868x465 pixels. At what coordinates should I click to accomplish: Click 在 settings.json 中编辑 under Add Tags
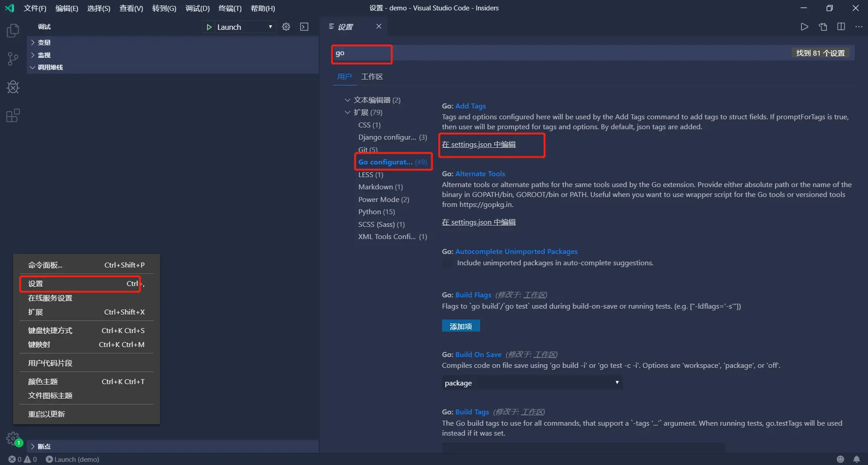point(479,145)
